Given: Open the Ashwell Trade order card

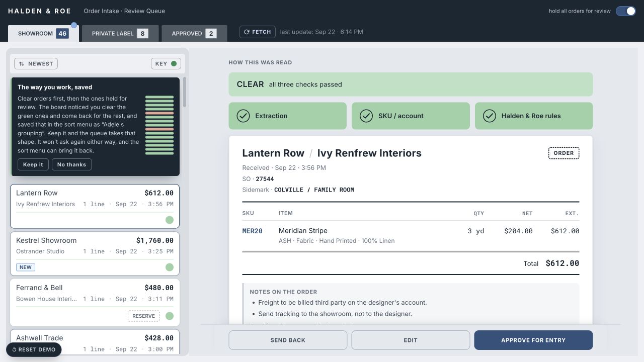Looking at the screenshot, I should pyautogui.click(x=95, y=342).
